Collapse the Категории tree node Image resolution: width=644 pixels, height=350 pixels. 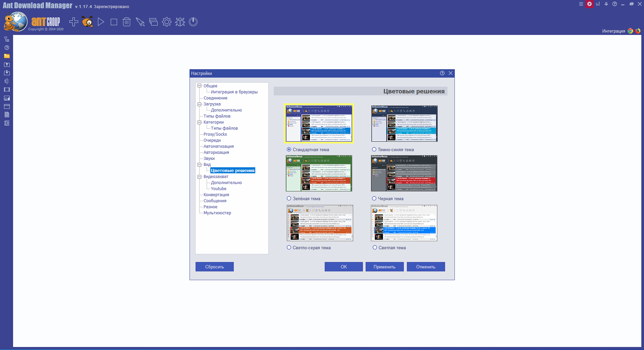(x=200, y=122)
